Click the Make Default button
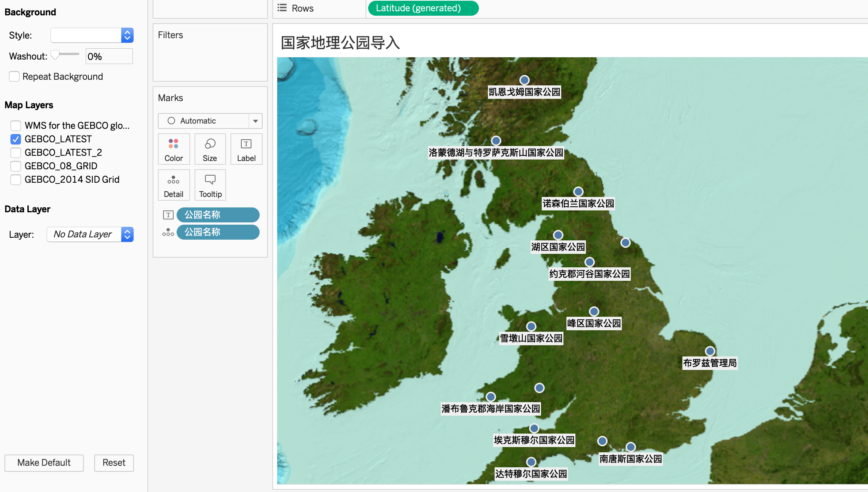Image resolution: width=868 pixels, height=492 pixels. pos(44,463)
